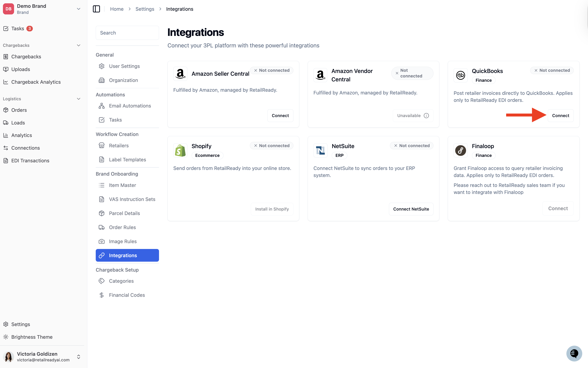This screenshot has width=588, height=368.
Task: Collapse the Logistics sidebar section
Action: pos(79,99)
